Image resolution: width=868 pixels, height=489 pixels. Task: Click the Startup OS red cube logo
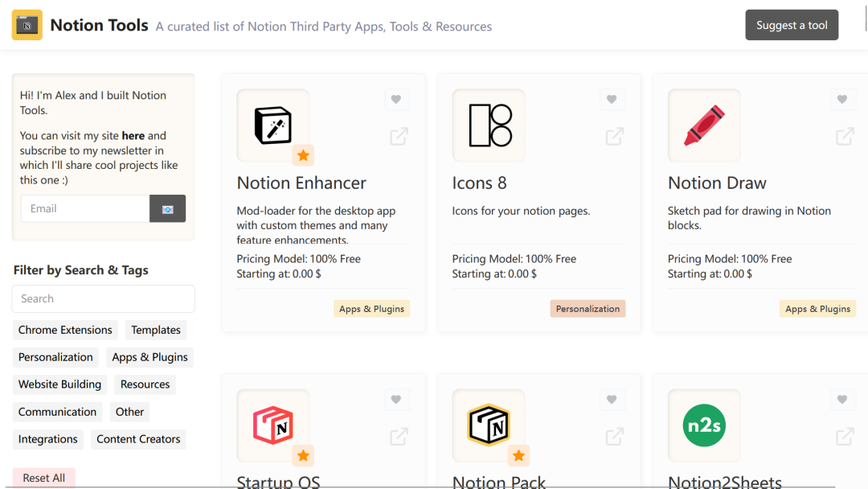[x=273, y=425]
